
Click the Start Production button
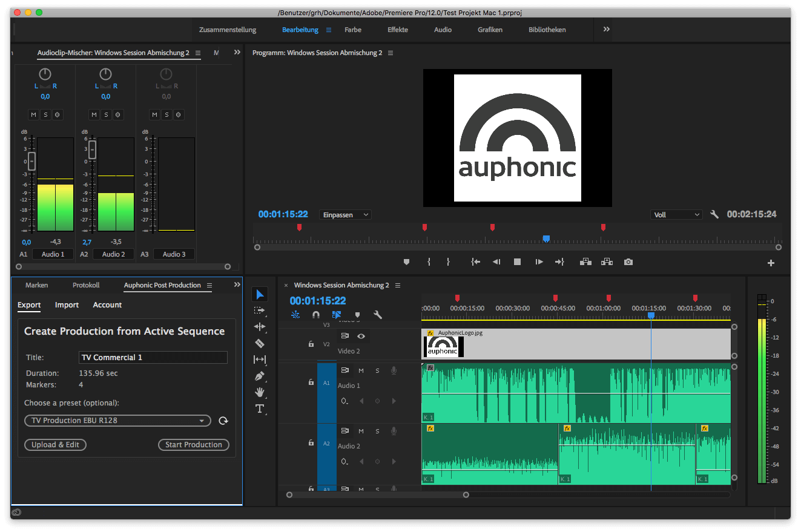point(194,444)
